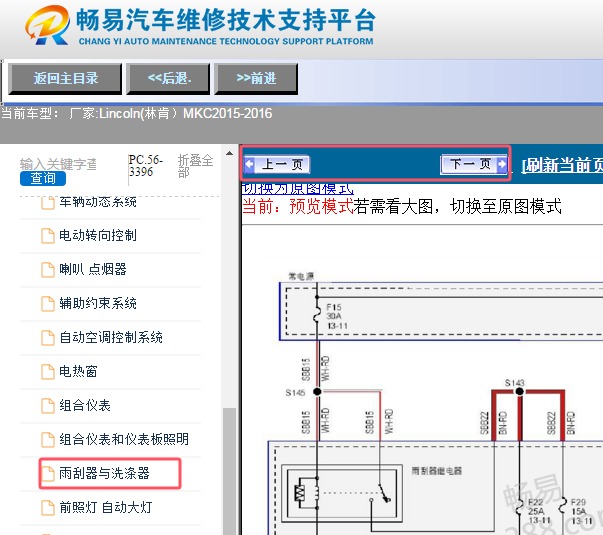Click document icon beside 辅助约束系统
This screenshot has width=603, height=535.
click(x=48, y=303)
